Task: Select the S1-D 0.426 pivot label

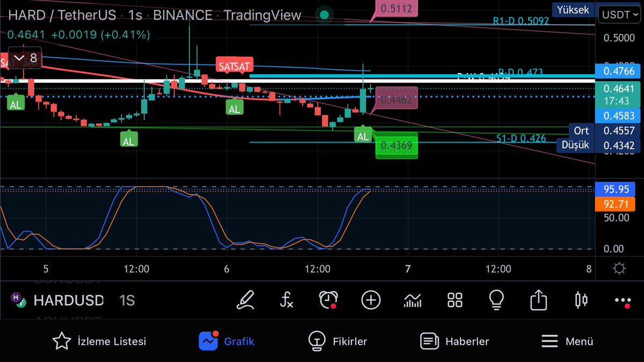Action: pos(521,138)
